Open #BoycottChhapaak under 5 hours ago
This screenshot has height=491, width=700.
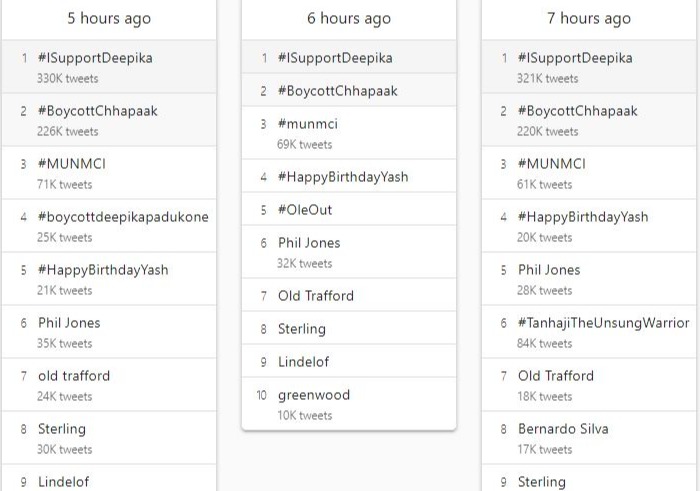pyautogui.click(x=97, y=111)
